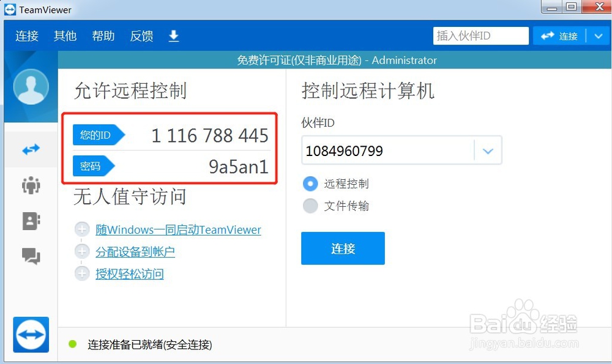Select the 文件传输 radio button
Screen dimensions: 612x364
pyautogui.click(x=310, y=206)
